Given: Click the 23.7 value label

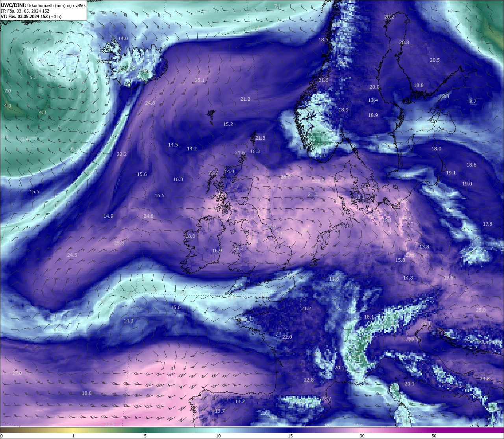Looking at the screenshot, I should [326, 399].
